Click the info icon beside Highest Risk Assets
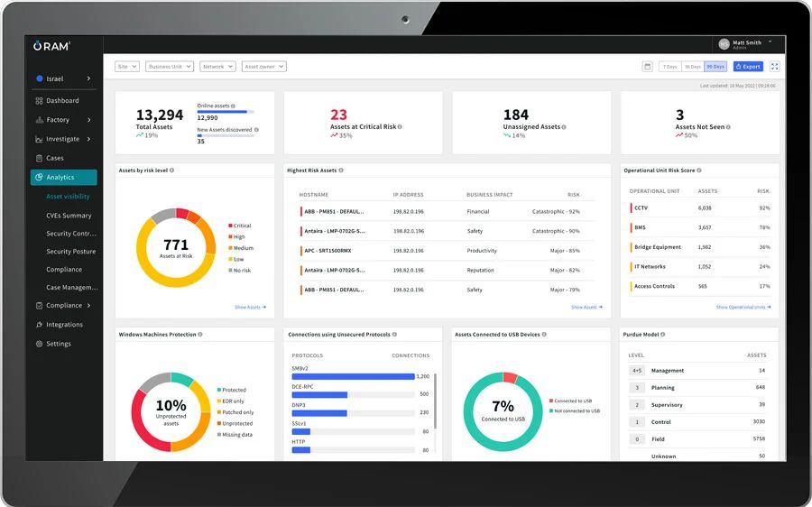The height and width of the screenshot is (507, 812). [x=341, y=171]
